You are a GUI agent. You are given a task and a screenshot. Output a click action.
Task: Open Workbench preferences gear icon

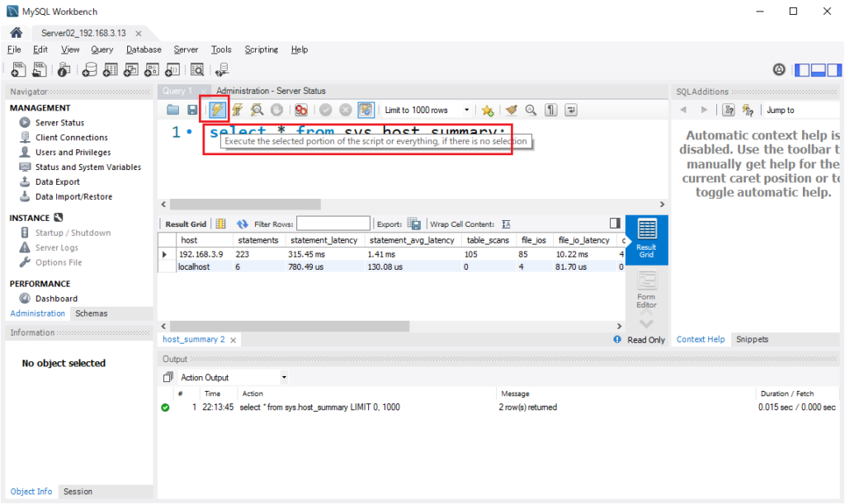[779, 69]
